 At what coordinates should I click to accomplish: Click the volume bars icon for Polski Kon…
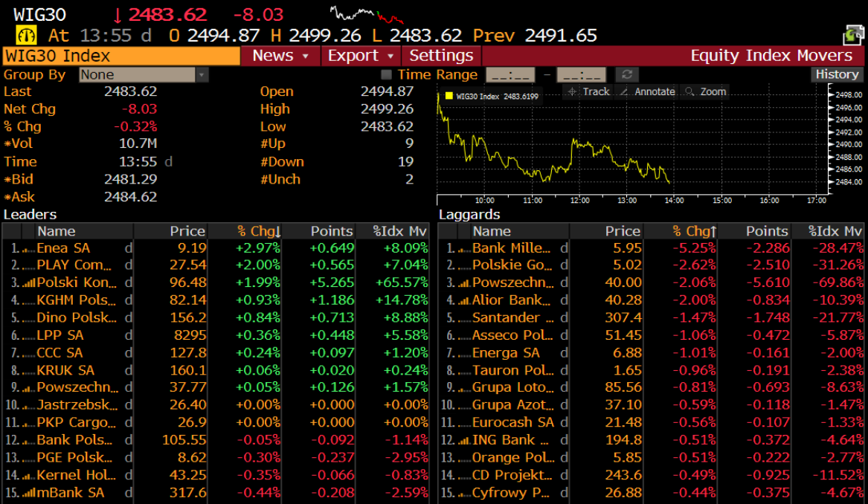click(x=28, y=283)
